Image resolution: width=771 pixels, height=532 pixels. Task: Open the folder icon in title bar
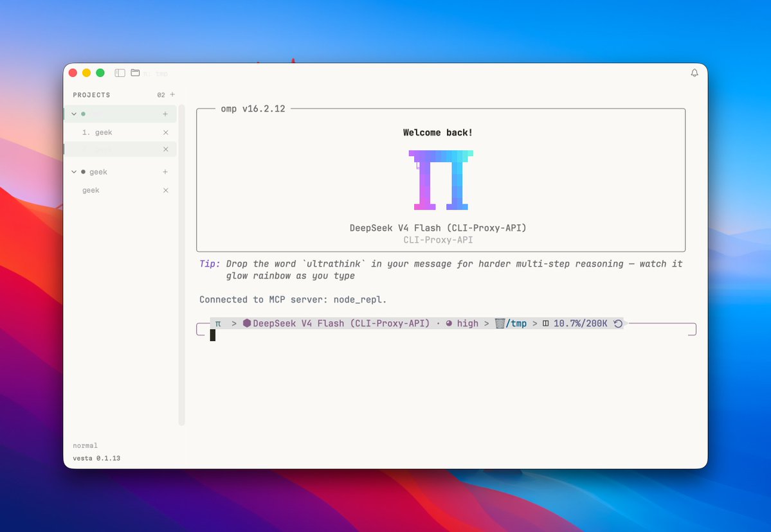point(135,73)
